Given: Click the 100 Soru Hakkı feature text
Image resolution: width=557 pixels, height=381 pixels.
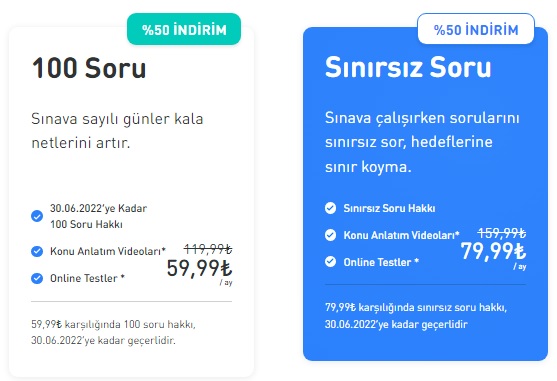Looking at the screenshot, I should point(86,224).
